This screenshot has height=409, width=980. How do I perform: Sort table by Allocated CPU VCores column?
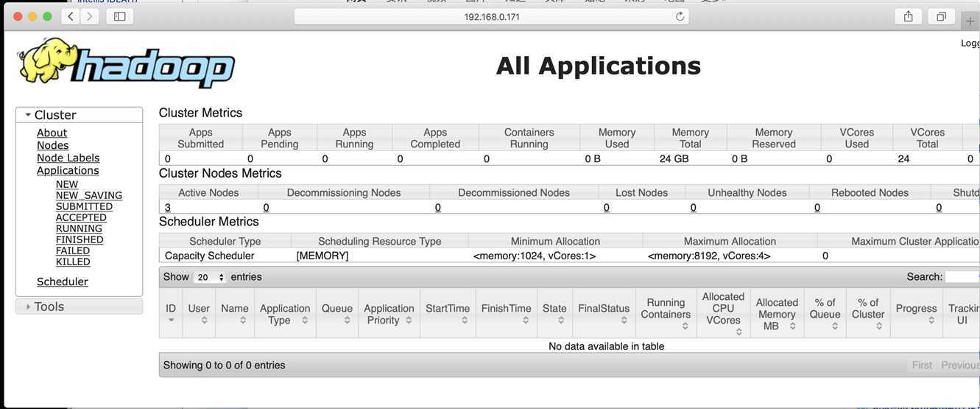(724, 313)
